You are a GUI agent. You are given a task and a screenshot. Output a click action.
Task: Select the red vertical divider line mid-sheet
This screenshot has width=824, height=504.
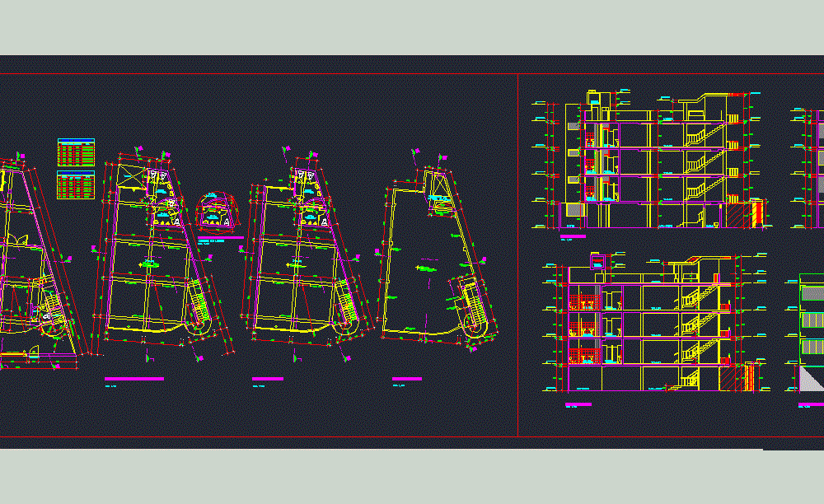click(517, 247)
